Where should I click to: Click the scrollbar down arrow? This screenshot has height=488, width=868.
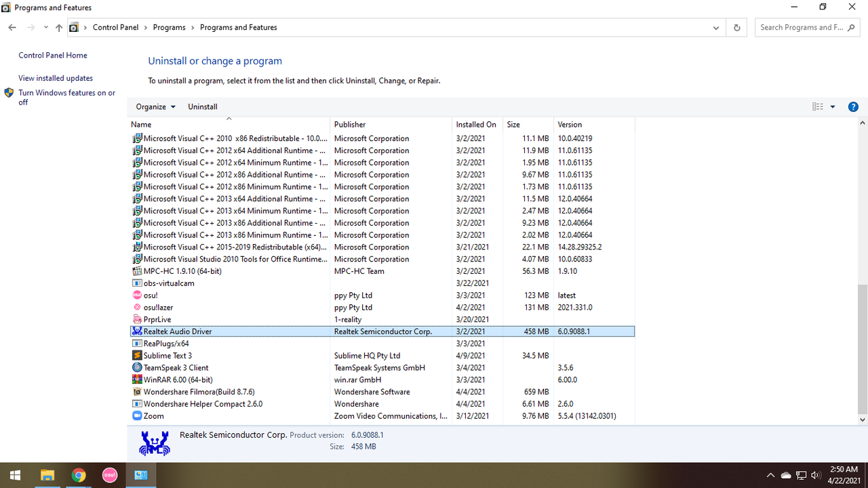pyautogui.click(x=863, y=420)
